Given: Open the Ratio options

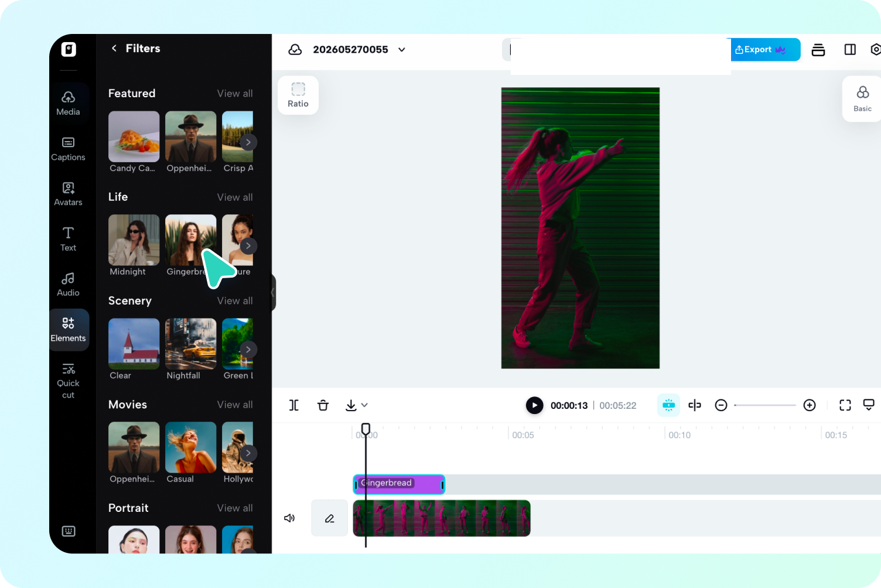Looking at the screenshot, I should (x=298, y=95).
